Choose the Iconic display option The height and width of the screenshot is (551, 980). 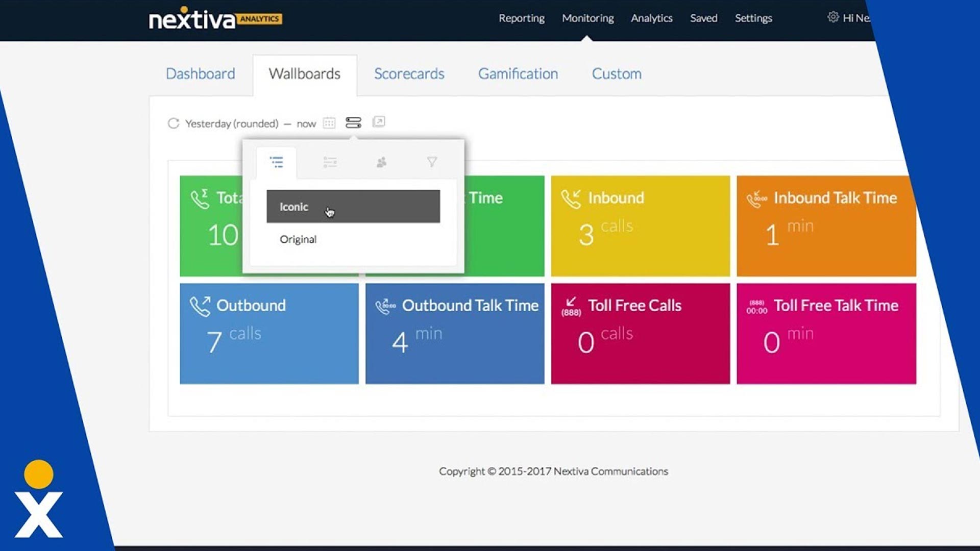coord(353,206)
